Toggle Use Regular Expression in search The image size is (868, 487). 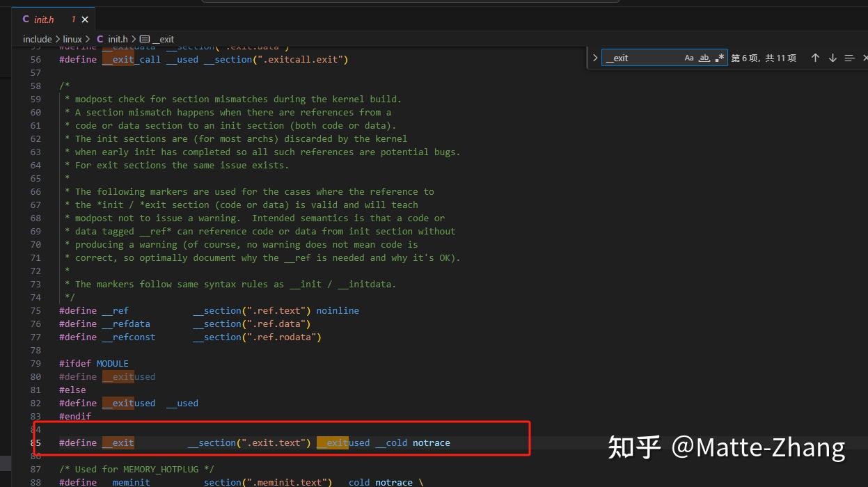(x=720, y=58)
